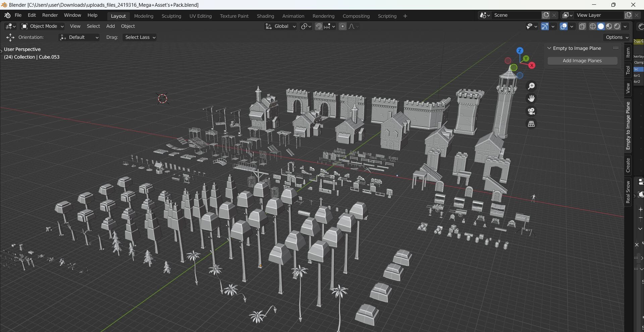The width and height of the screenshot is (644, 332).
Task: Zoom the viewport with the magnifier icon
Action: (531, 86)
